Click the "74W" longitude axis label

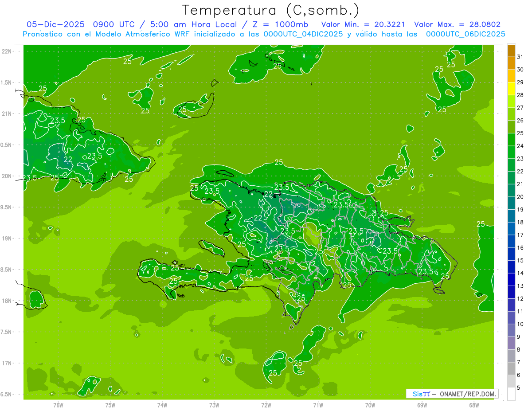tap(162, 405)
